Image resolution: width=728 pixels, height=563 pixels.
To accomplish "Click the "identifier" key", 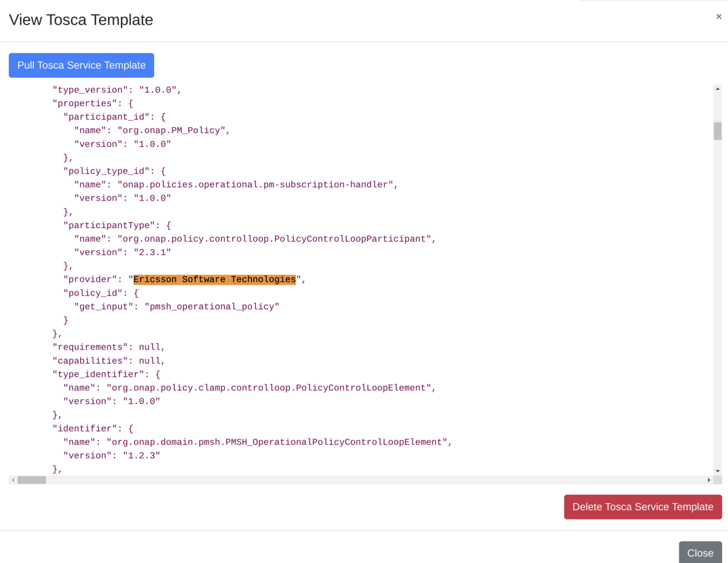I will (x=84, y=428).
